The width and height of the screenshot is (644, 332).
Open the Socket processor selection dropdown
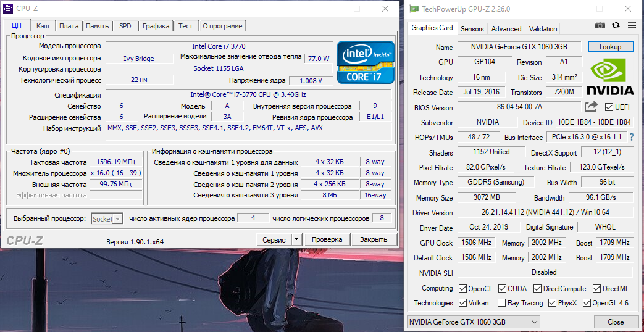(107, 218)
